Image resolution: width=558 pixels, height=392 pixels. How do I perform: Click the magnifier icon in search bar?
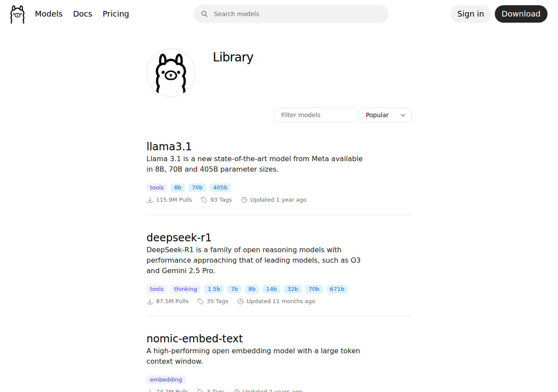[204, 14]
